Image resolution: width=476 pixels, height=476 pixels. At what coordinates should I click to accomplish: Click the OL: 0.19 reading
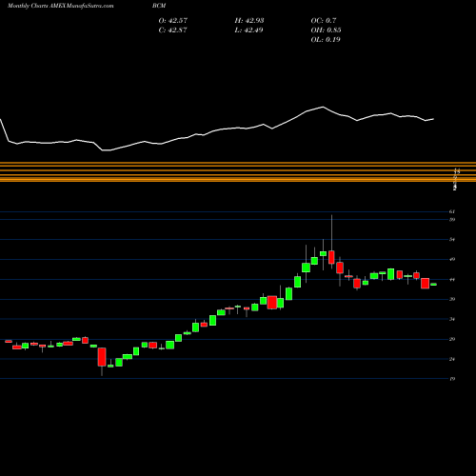[326, 39]
